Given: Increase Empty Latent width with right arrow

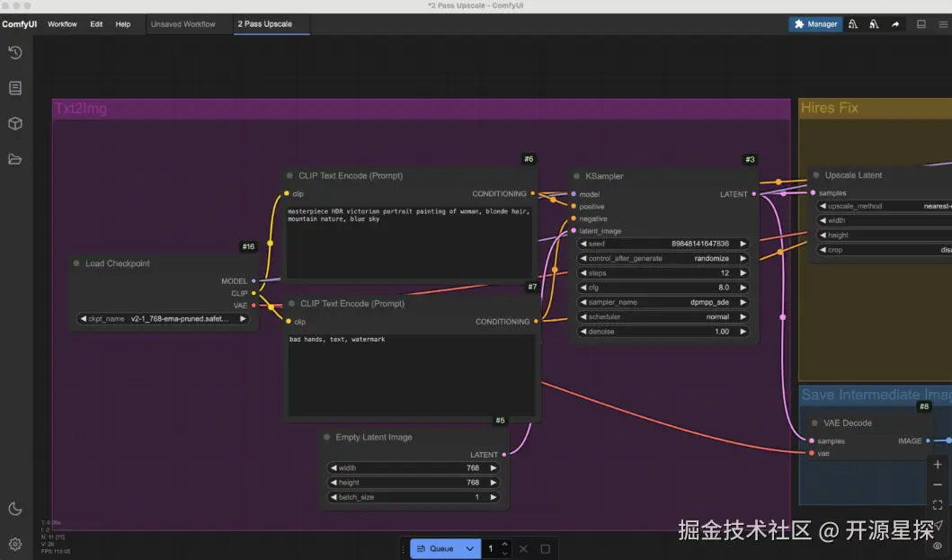Looking at the screenshot, I should tap(493, 467).
